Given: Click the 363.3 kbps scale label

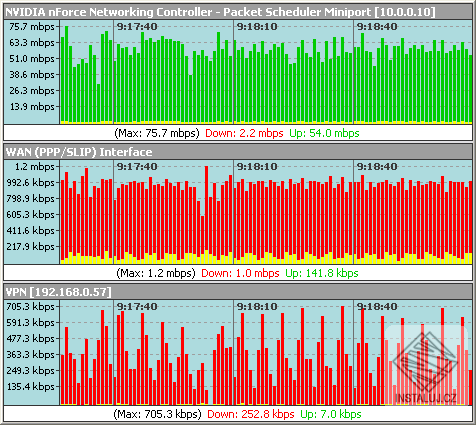Looking at the screenshot, I should [x=30, y=355].
